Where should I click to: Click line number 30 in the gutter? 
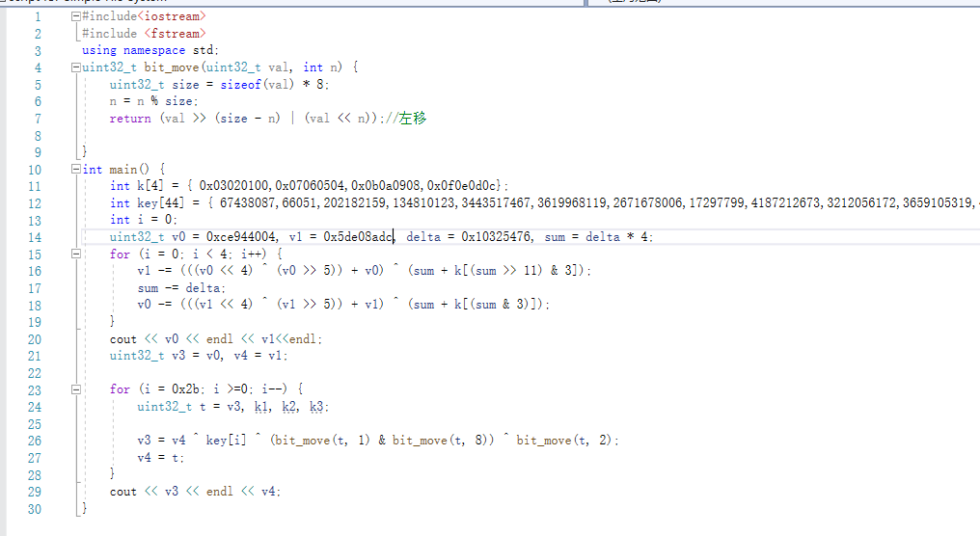35,509
